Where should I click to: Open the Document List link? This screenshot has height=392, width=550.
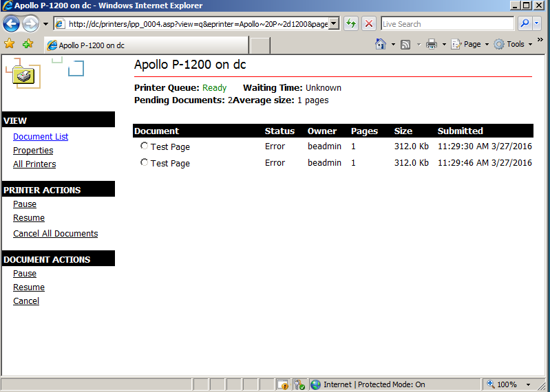pos(41,137)
